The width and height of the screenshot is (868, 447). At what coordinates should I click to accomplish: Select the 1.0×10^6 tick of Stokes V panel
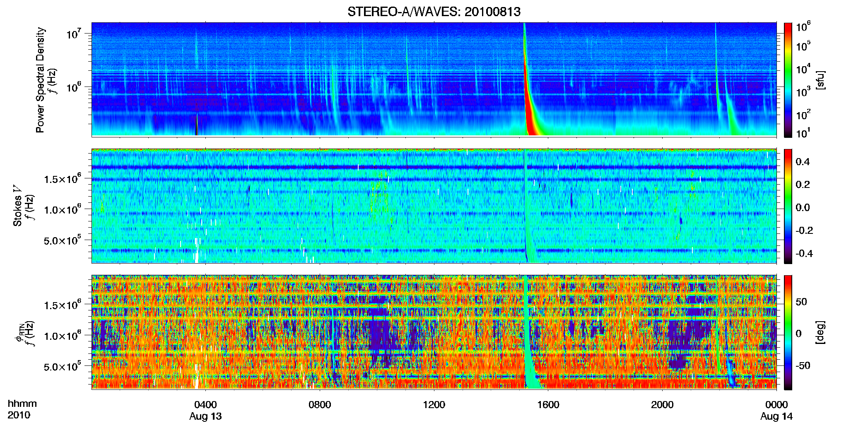tap(63, 209)
